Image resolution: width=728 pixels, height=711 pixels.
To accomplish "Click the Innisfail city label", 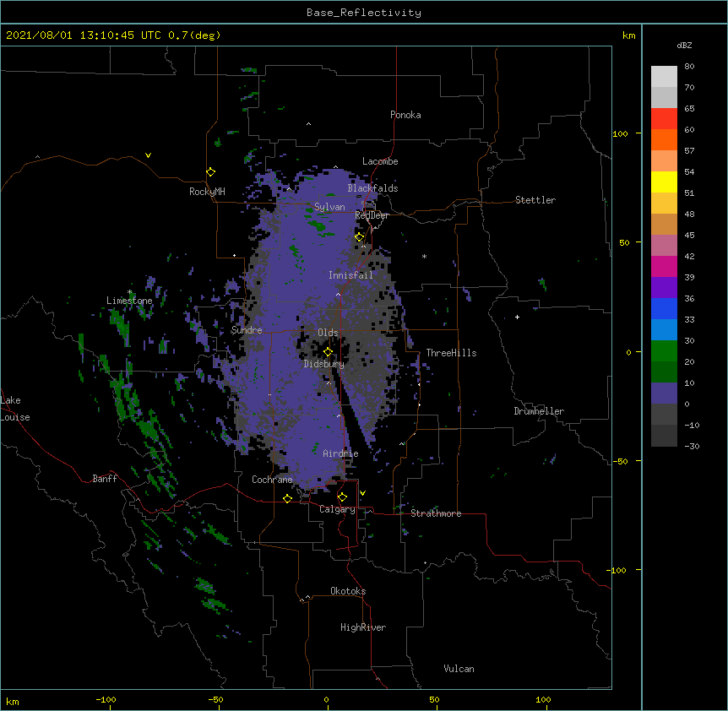I will (350, 275).
